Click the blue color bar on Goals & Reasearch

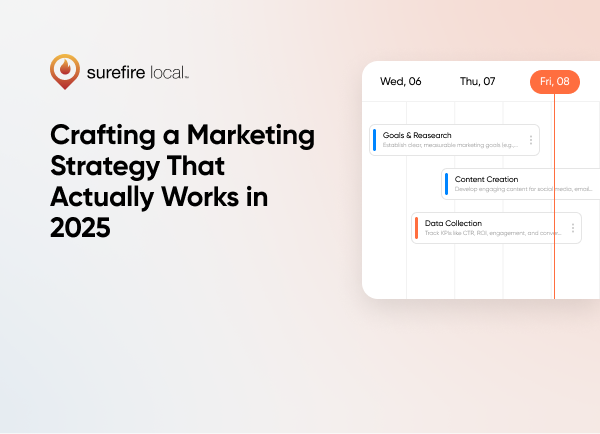[x=375, y=140]
